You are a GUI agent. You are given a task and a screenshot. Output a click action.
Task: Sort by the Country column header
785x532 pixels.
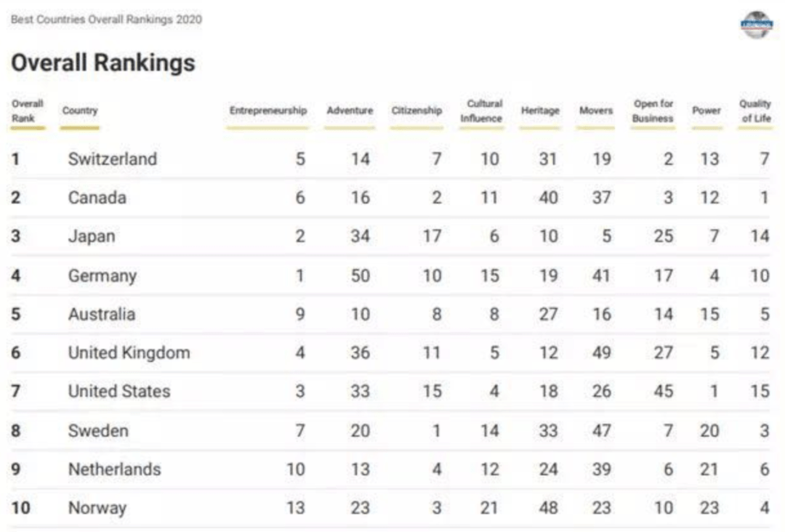[80, 110]
